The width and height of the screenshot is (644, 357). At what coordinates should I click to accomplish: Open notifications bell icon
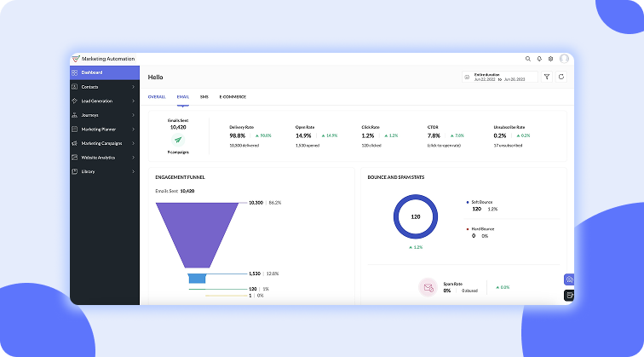pyautogui.click(x=539, y=59)
